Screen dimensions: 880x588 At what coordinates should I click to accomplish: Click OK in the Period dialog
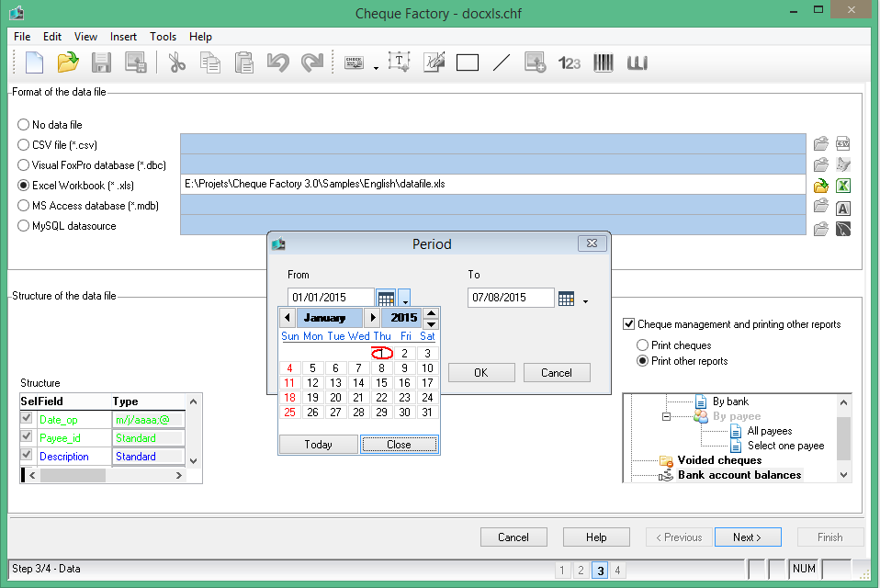click(481, 372)
